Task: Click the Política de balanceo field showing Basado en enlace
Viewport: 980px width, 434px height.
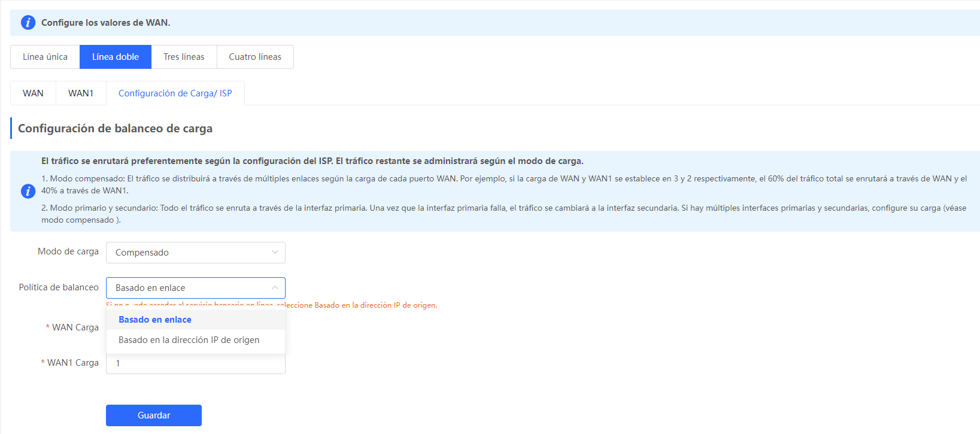Action: 196,288
